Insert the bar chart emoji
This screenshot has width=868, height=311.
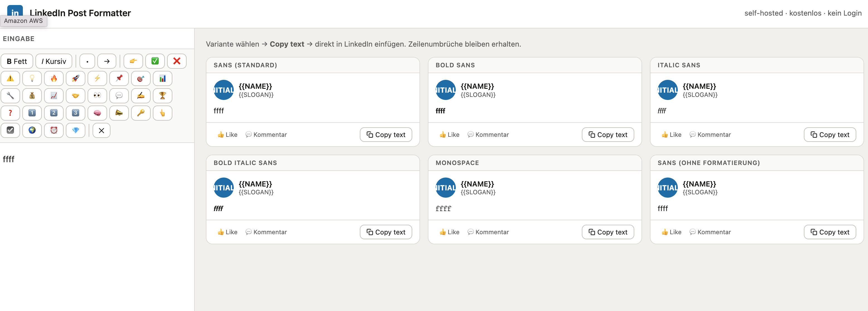(x=162, y=79)
